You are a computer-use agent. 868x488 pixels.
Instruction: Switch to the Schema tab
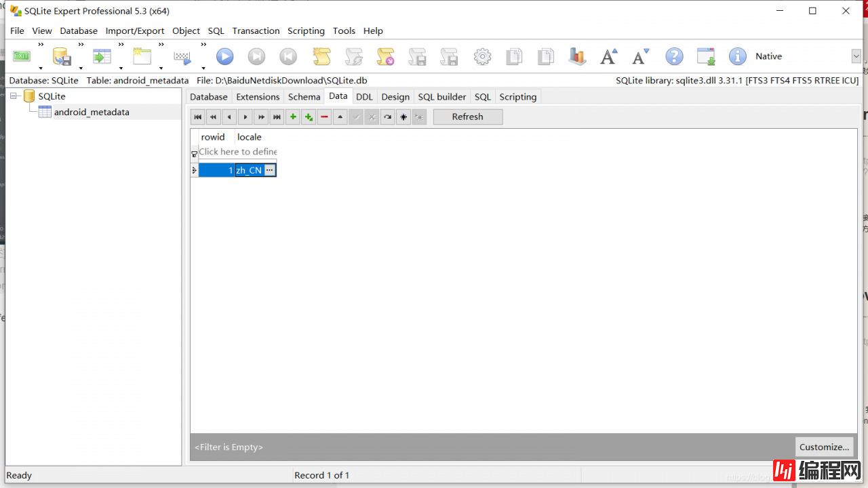304,97
